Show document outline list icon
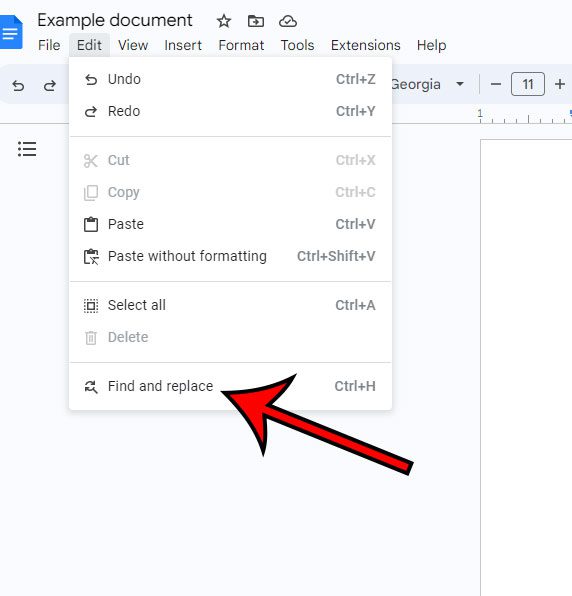572x596 pixels. click(x=27, y=149)
